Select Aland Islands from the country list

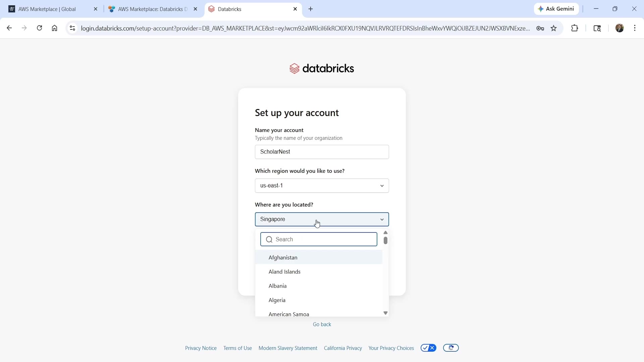319,272
